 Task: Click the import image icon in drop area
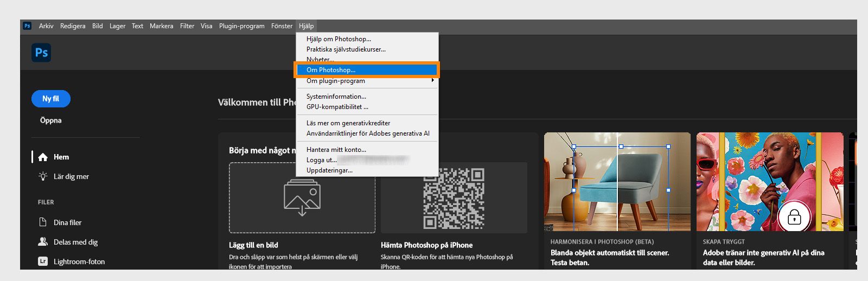(x=302, y=198)
